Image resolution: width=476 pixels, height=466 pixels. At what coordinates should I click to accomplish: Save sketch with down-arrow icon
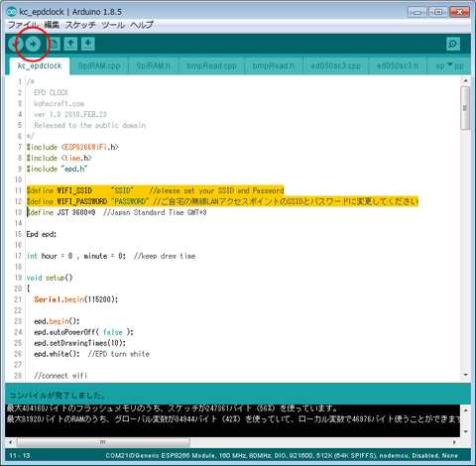pyautogui.click(x=87, y=44)
